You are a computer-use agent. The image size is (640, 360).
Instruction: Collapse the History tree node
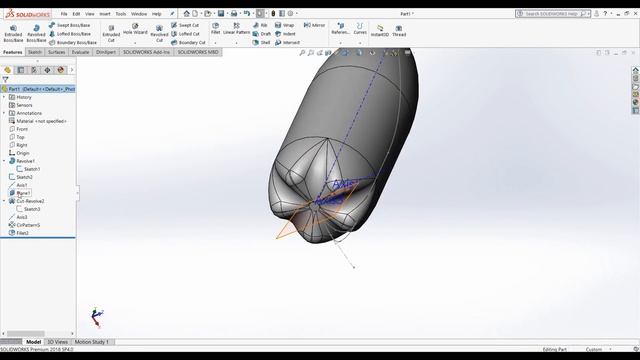point(4,97)
